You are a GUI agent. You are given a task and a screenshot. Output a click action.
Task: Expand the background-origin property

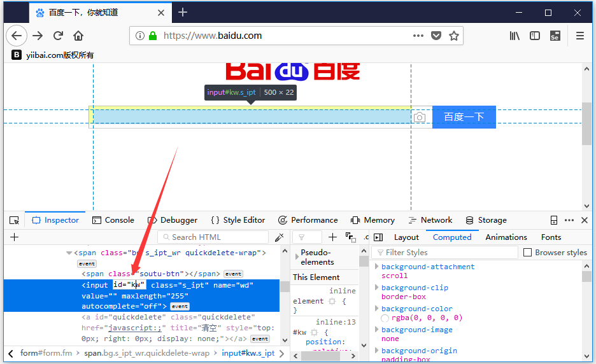tap(377, 351)
